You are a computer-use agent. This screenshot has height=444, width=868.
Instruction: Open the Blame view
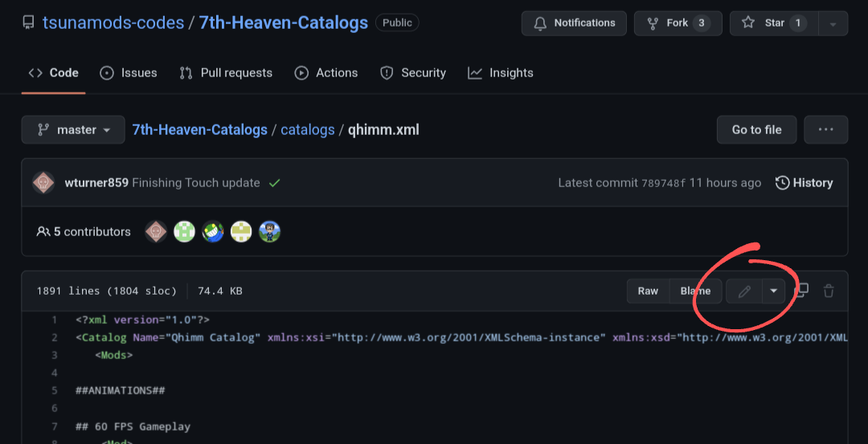pyautogui.click(x=695, y=291)
